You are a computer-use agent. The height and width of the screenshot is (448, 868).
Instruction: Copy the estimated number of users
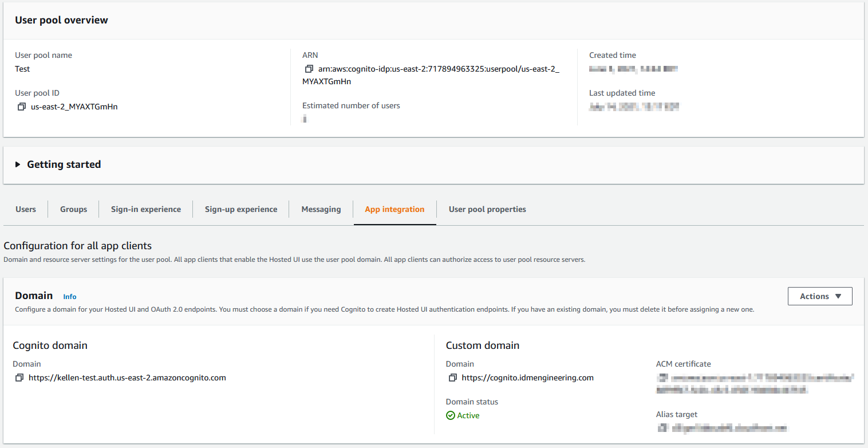point(304,119)
